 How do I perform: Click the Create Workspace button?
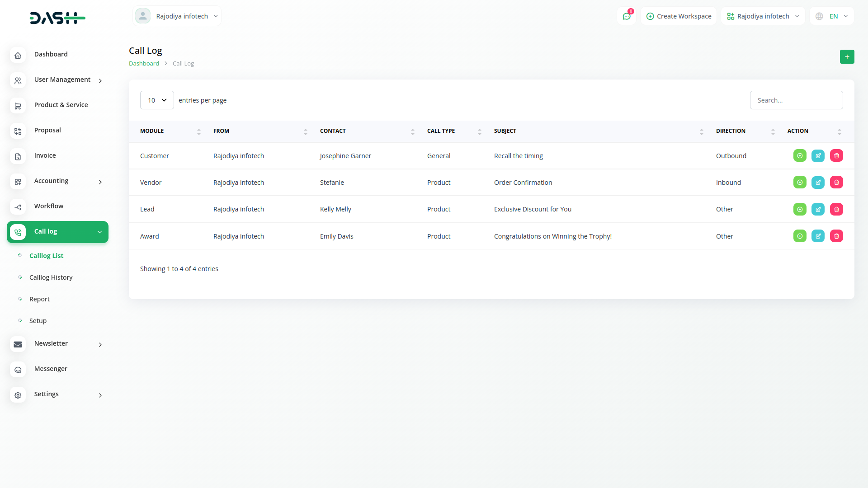[x=679, y=16]
